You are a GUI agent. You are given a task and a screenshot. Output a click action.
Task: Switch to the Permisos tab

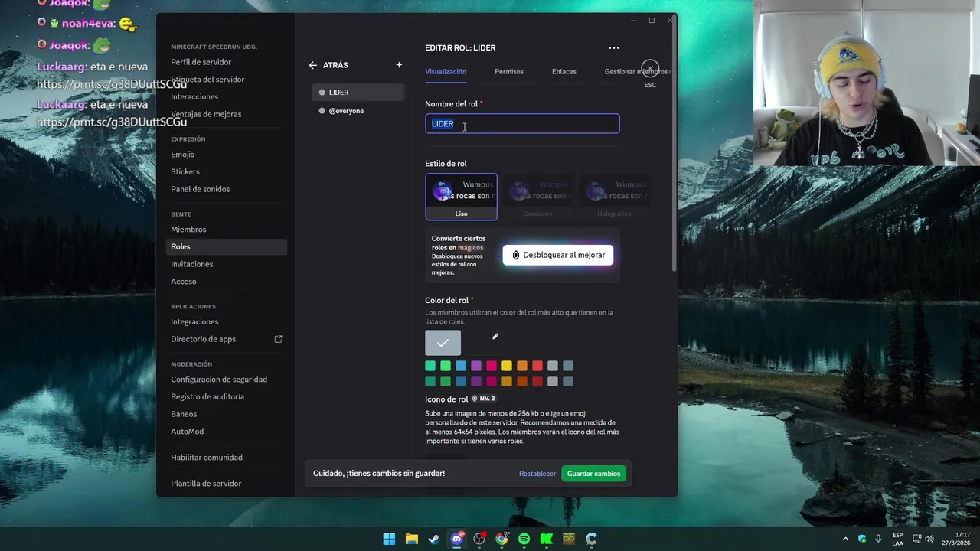pos(509,71)
